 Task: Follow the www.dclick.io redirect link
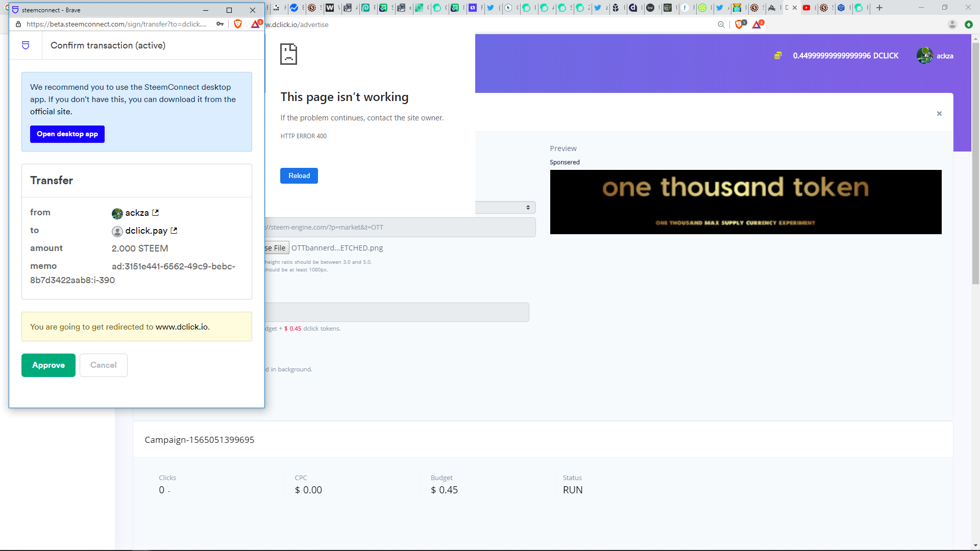click(x=182, y=327)
